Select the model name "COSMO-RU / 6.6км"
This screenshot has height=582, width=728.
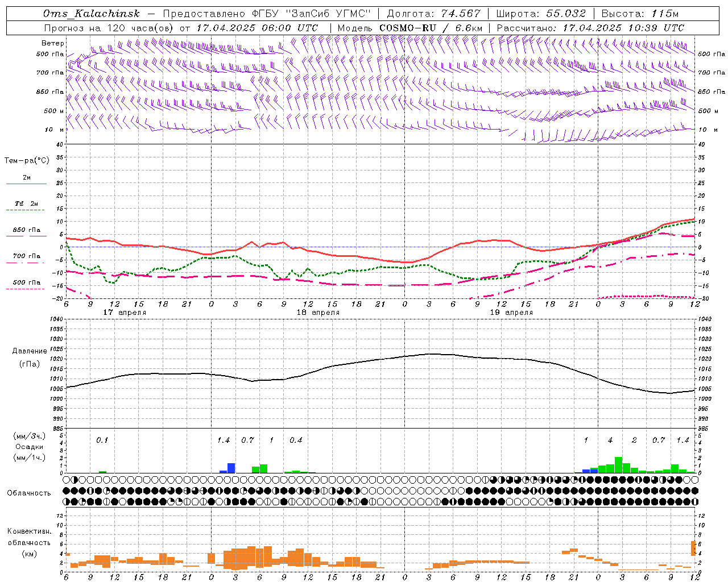[431, 28]
